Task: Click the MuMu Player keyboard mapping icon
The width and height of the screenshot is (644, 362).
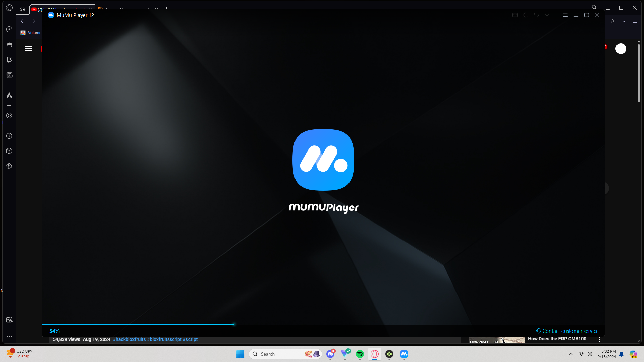Action: [515, 15]
